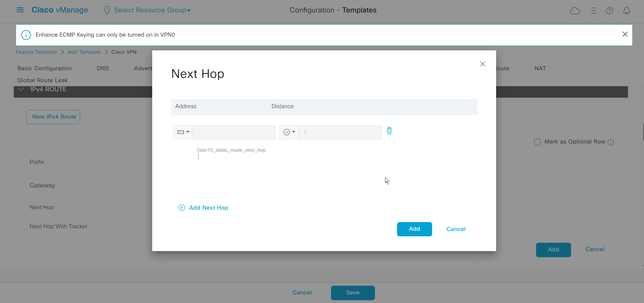Switch to the DNS tab
Image resolution: width=644 pixels, height=303 pixels.
click(103, 68)
